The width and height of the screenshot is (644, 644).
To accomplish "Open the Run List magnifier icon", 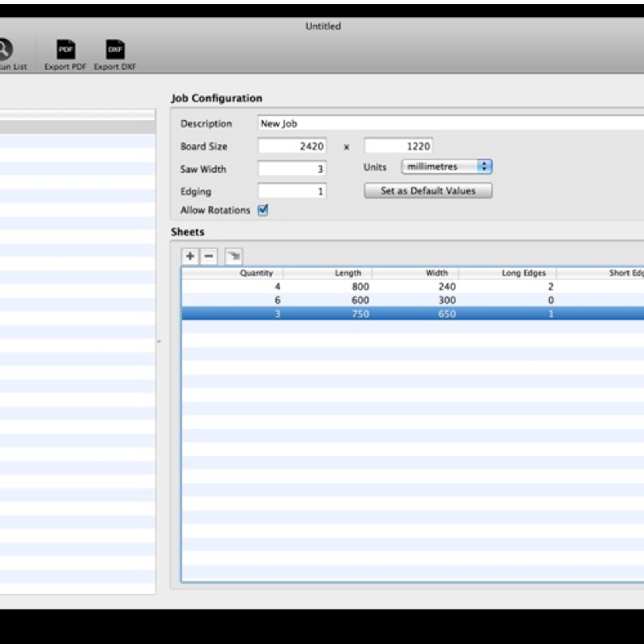I will [5, 49].
